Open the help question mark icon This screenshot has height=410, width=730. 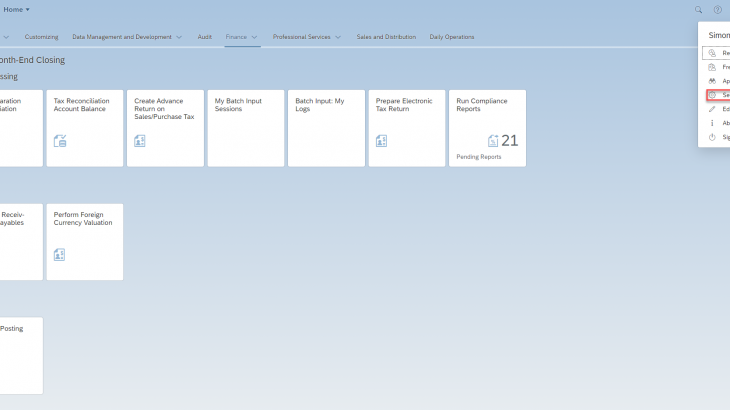[x=717, y=10]
